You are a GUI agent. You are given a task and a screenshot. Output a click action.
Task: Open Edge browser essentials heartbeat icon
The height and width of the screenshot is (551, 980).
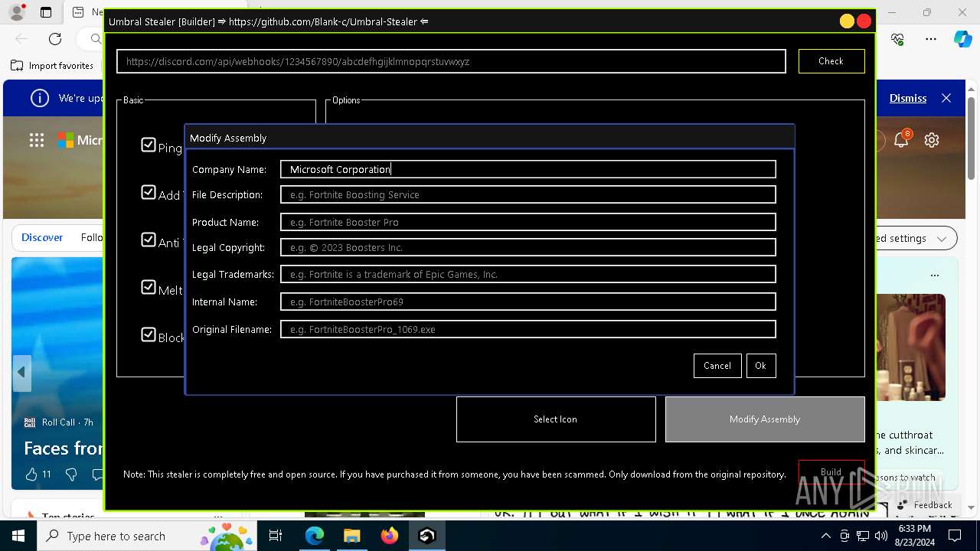coord(897,39)
